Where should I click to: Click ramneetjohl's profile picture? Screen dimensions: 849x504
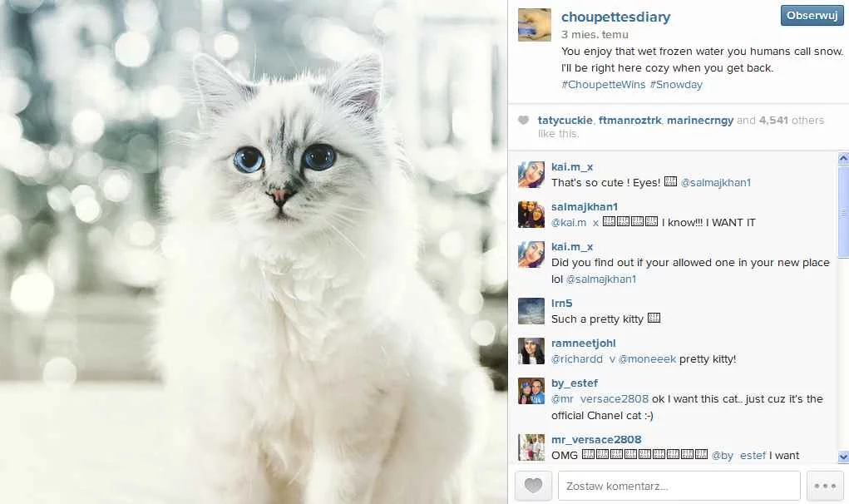coord(531,351)
